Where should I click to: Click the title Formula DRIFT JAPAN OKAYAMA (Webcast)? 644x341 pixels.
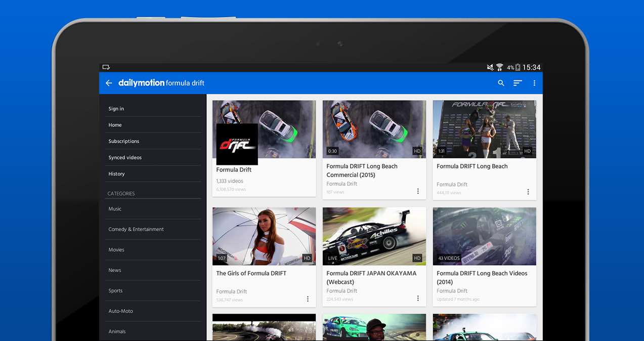tap(371, 278)
